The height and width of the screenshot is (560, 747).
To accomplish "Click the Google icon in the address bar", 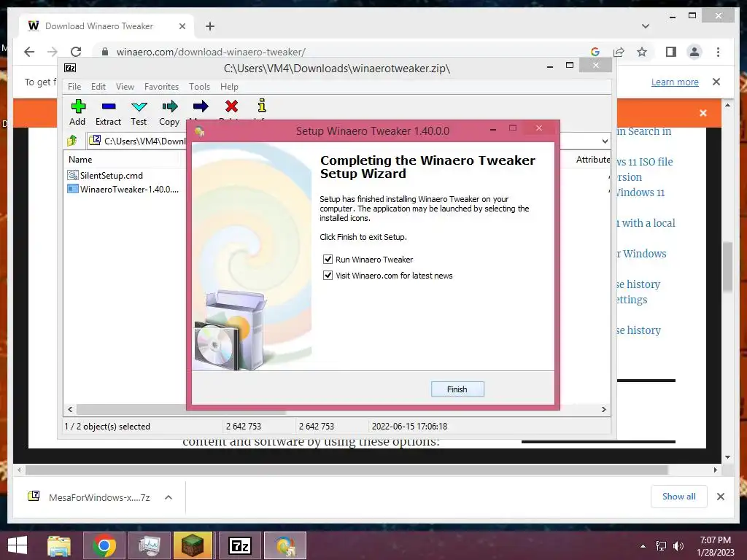I will click(595, 52).
